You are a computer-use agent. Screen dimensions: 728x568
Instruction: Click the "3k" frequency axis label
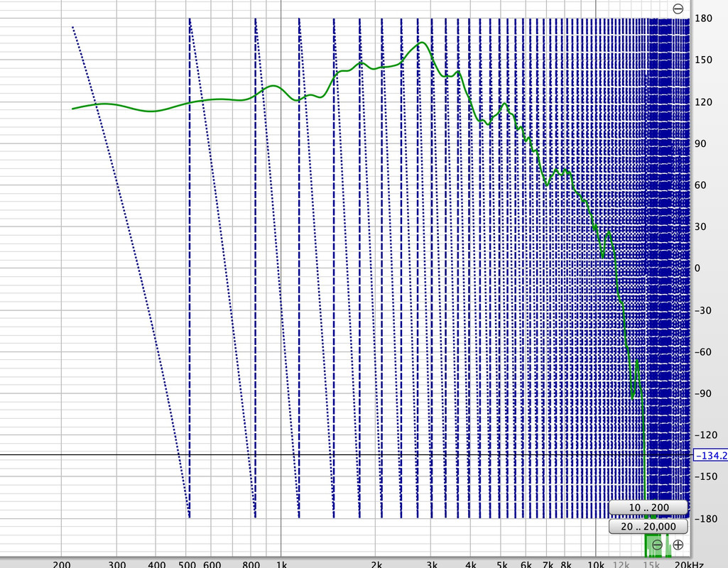coord(432,564)
